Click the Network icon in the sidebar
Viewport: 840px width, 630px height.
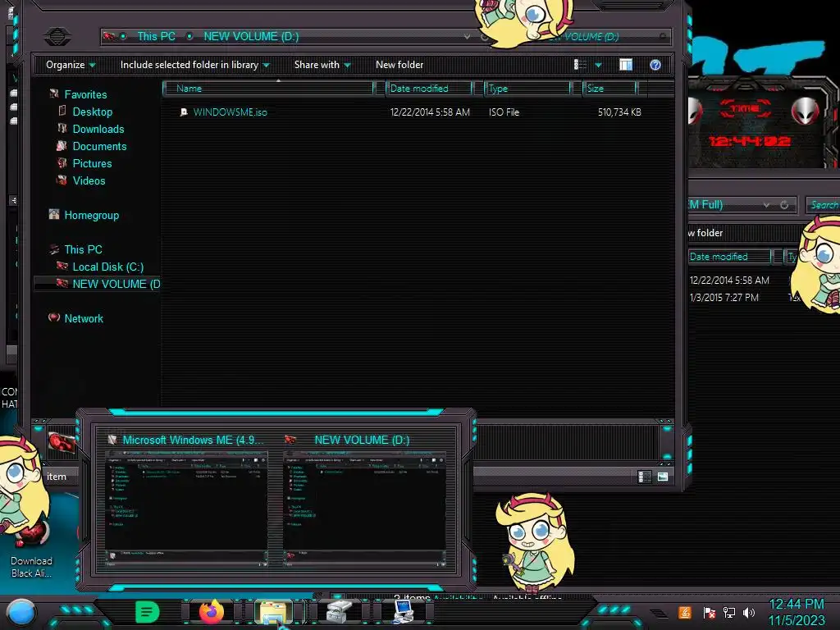(x=54, y=317)
